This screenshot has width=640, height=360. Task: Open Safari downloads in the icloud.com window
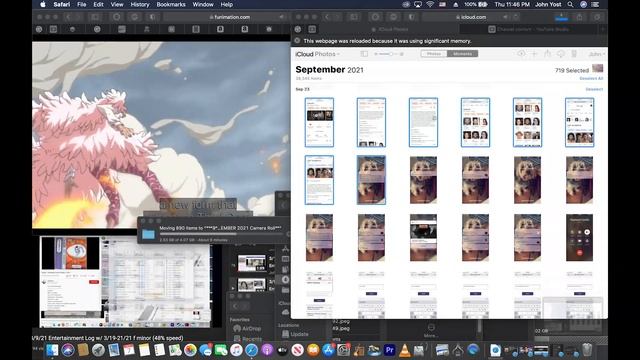(562, 17)
